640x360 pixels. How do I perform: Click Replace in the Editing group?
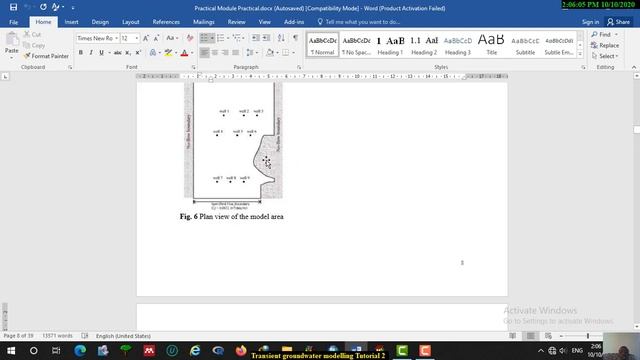coord(605,45)
